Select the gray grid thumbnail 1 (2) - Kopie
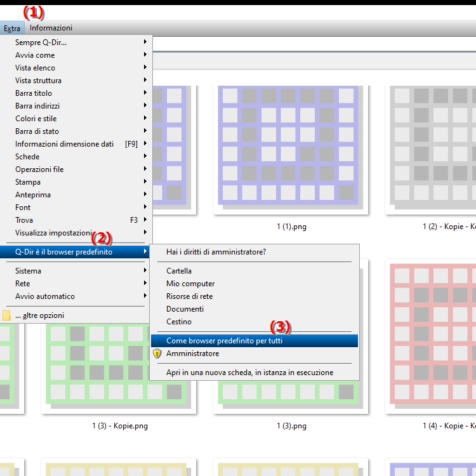Viewport: 476px width, 476px height. [x=430, y=150]
